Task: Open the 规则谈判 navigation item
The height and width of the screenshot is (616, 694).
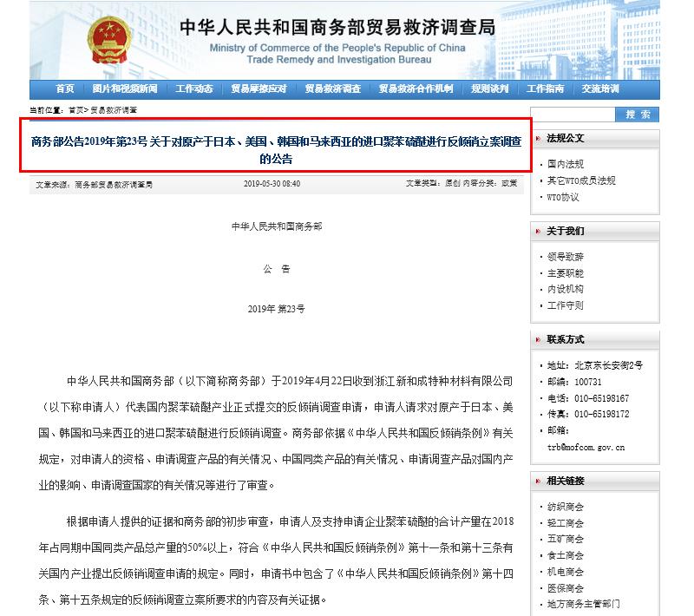Action: [x=490, y=89]
